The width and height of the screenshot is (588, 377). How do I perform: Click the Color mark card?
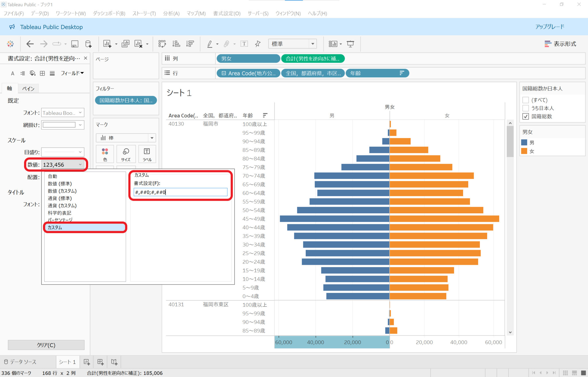[105, 154]
